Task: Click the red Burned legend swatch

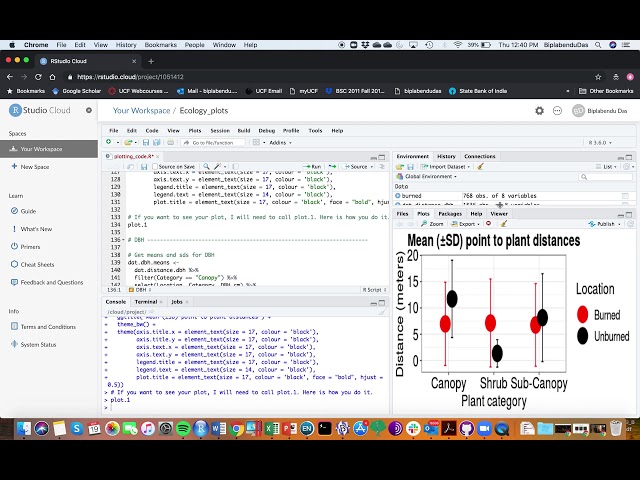Action: tap(582, 314)
